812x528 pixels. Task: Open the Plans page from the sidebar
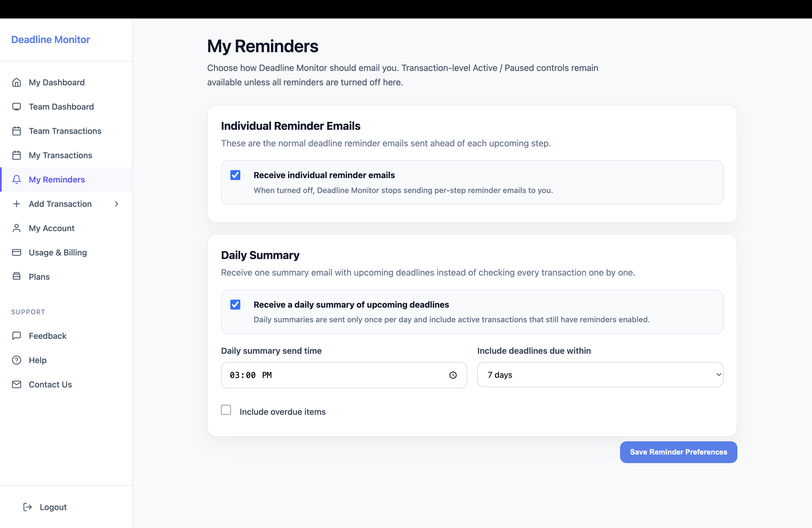coord(39,277)
